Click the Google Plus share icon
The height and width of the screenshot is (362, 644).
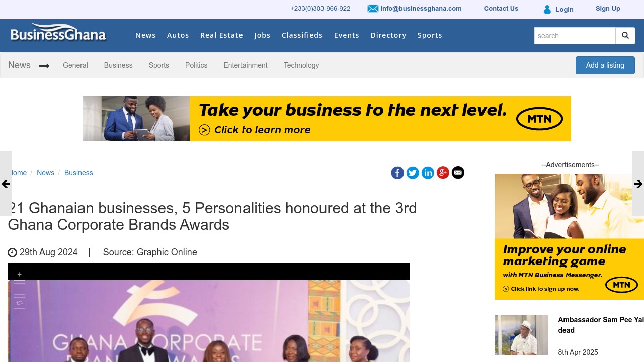pos(443,173)
